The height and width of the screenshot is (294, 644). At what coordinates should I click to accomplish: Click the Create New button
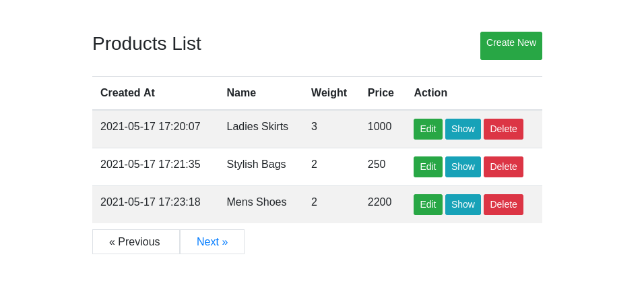(x=511, y=46)
